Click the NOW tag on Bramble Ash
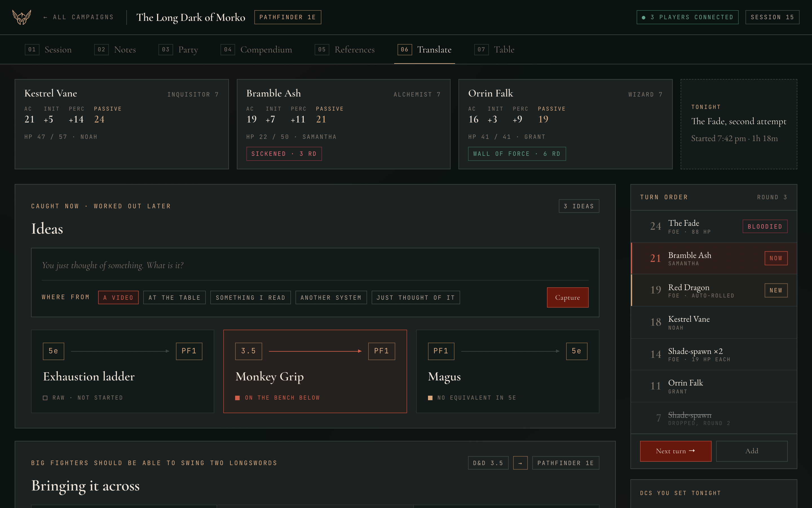The image size is (812, 508). point(776,258)
